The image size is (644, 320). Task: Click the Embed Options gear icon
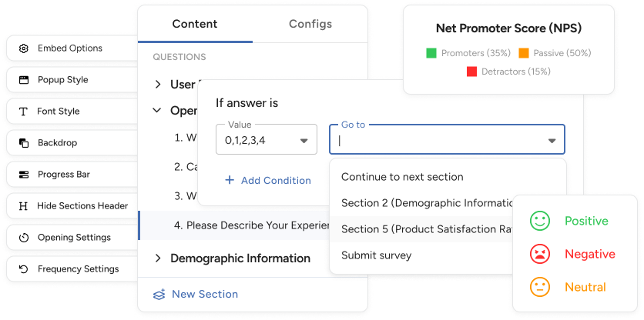click(x=23, y=48)
